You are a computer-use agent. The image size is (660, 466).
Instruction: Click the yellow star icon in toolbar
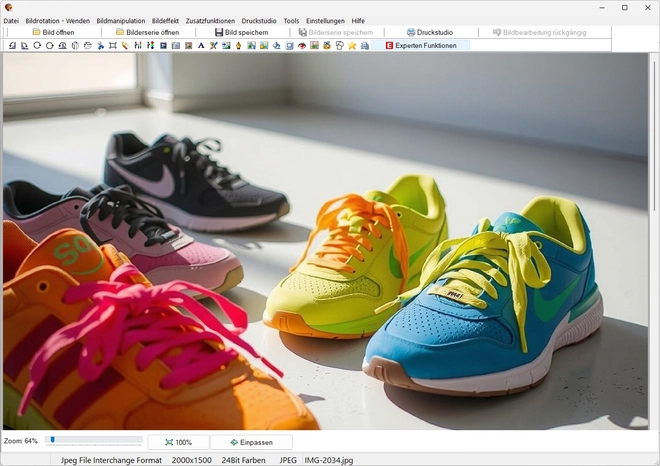tap(352, 45)
